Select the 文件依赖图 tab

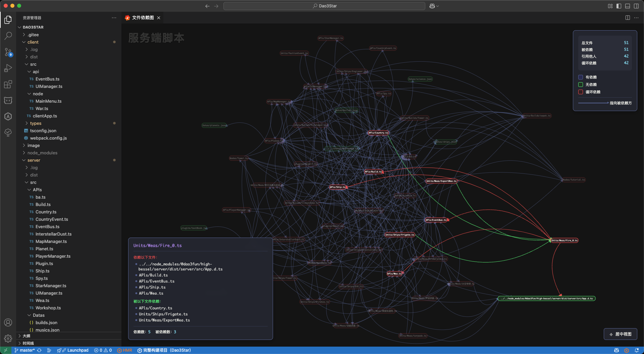(x=143, y=18)
